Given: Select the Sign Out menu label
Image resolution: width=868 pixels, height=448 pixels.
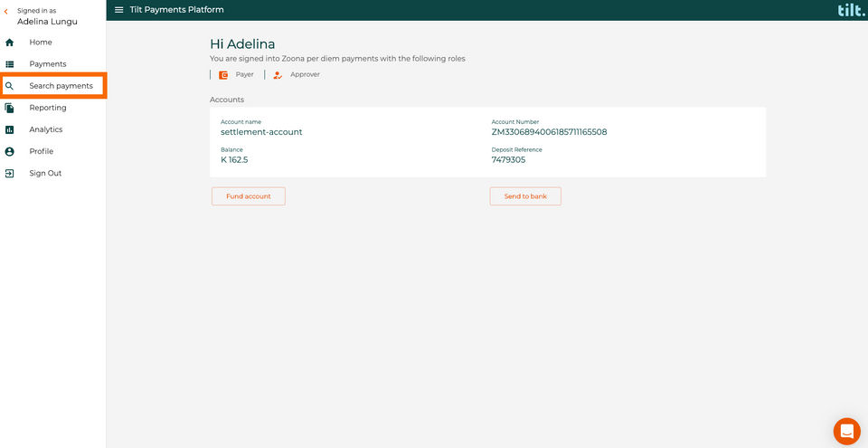Looking at the screenshot, I should click(x=45, y=174).
